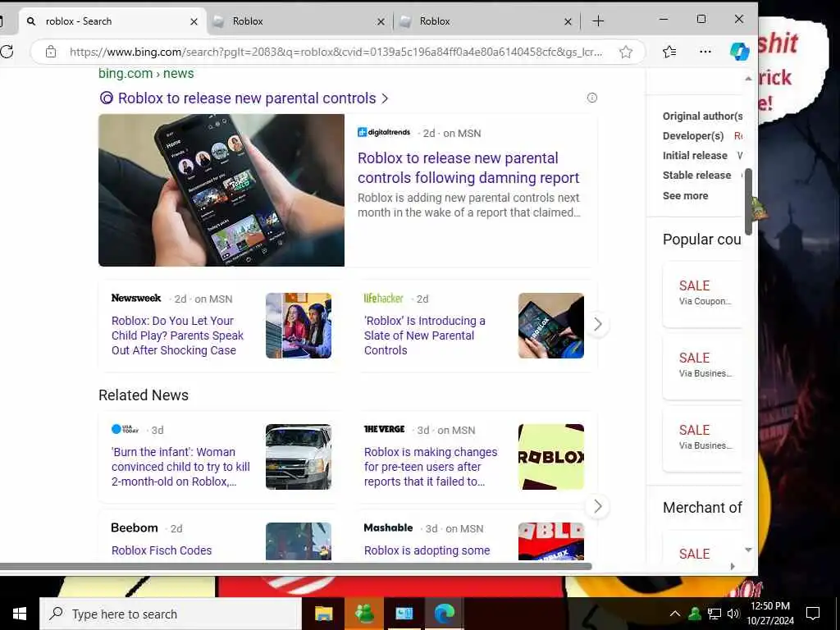
Task: Click The Verge source logo
Action: point(384,429)
